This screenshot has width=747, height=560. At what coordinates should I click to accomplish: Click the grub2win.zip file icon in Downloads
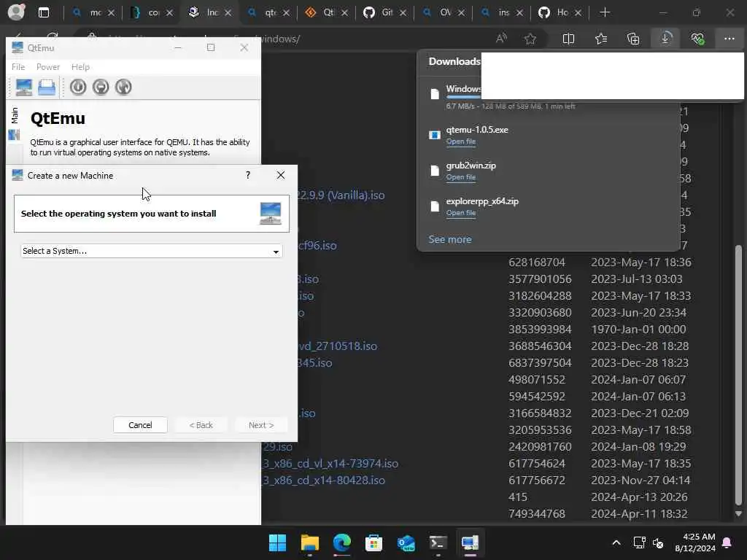[435, 171]
